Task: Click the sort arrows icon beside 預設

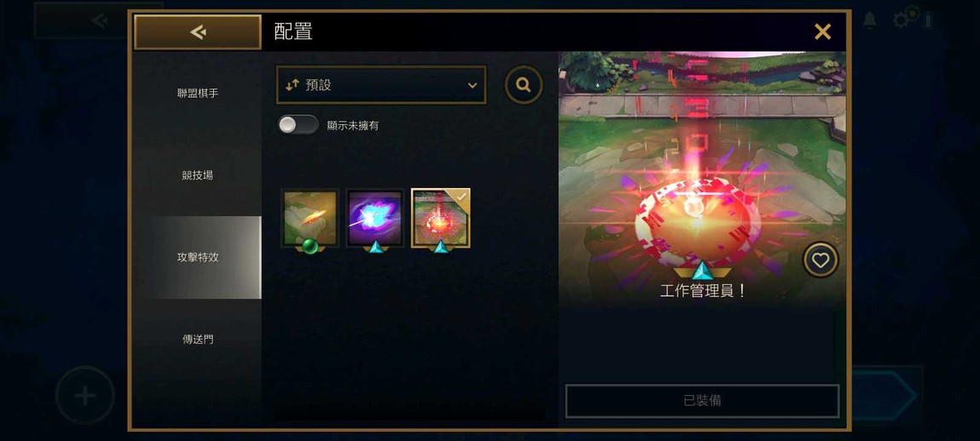Action: [292, 85]
